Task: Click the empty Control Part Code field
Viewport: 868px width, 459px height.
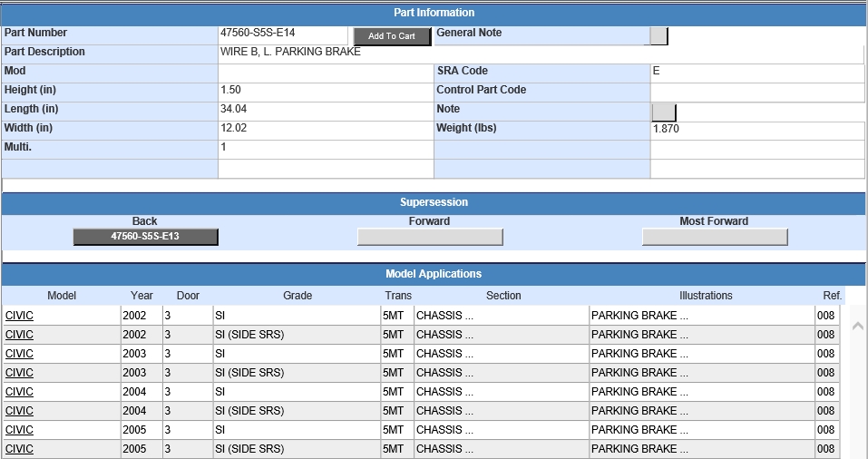Action: pyautogui.click(x=757, y=92)
